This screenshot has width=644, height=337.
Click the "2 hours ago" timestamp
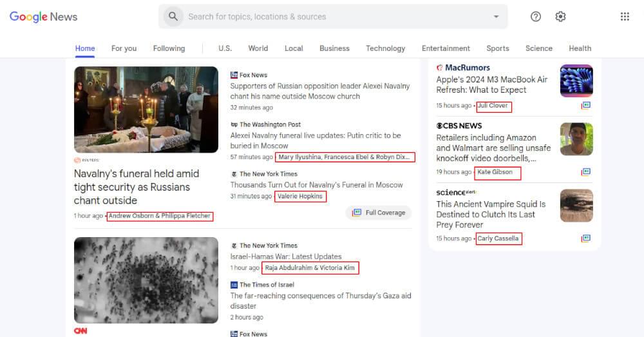[x=247, y=317]
